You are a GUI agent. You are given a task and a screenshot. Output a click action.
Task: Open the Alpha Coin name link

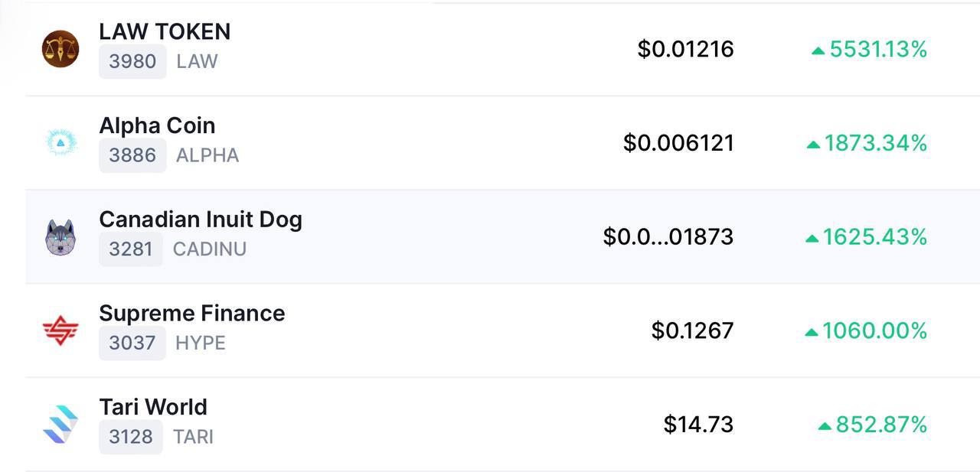coord(157,125)
